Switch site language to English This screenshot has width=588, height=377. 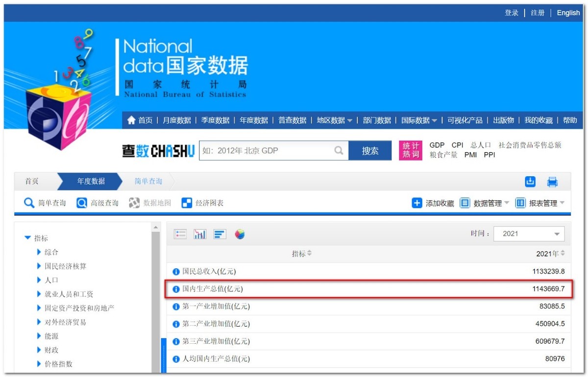[567, 13]
